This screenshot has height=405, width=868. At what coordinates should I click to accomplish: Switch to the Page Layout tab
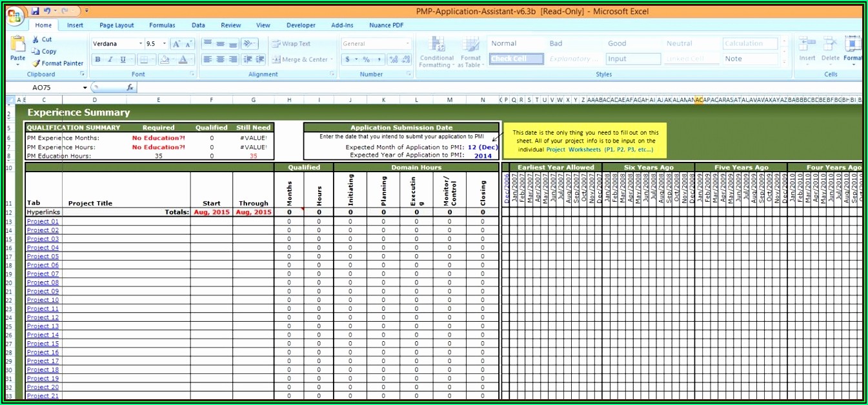pos(117,25)
